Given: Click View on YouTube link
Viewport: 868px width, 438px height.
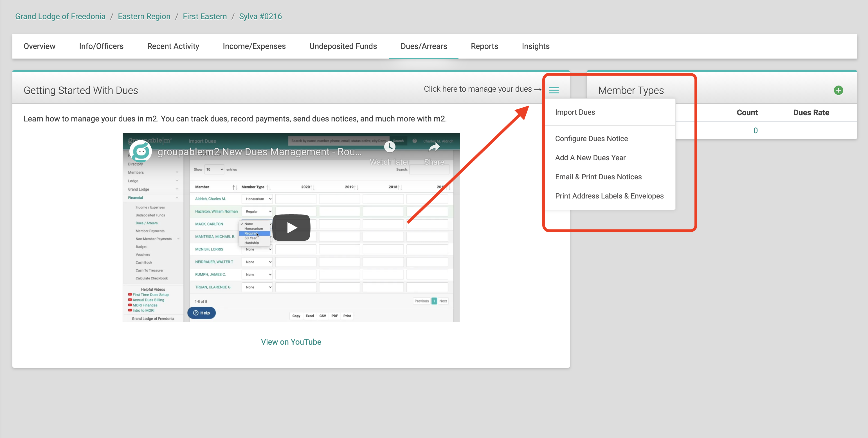Looking at the screenshot, I should [x=291, y=342].
